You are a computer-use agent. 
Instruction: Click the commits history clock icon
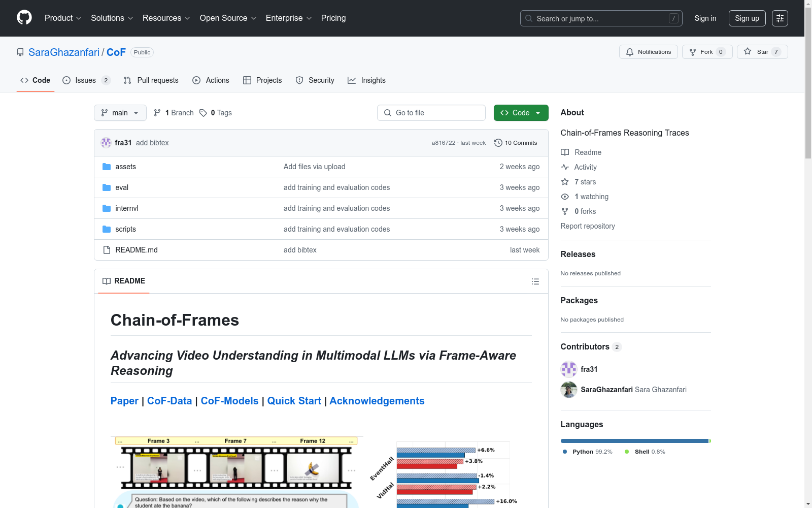coord(498,143)
